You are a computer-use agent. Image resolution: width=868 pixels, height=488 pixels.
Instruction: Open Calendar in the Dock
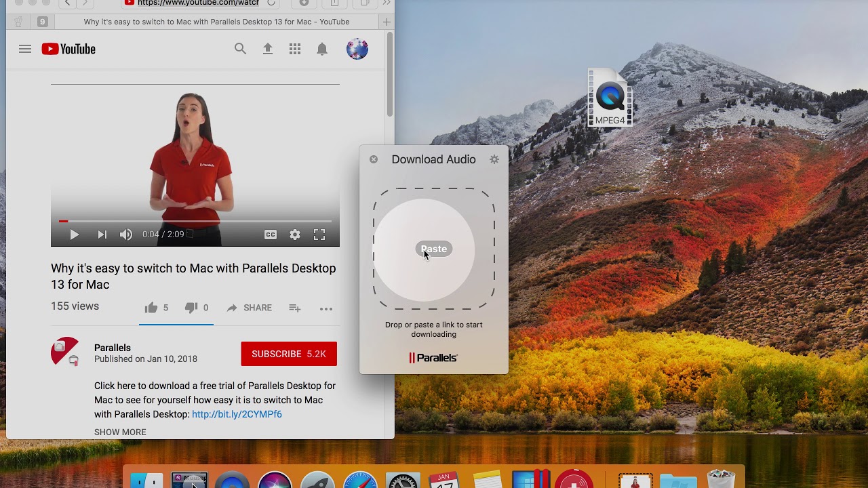[444, 479]
